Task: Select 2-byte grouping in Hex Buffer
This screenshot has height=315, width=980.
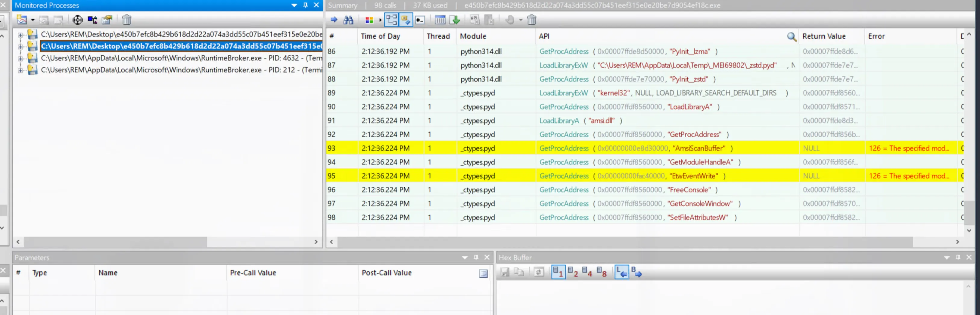Action: [573, 273]
